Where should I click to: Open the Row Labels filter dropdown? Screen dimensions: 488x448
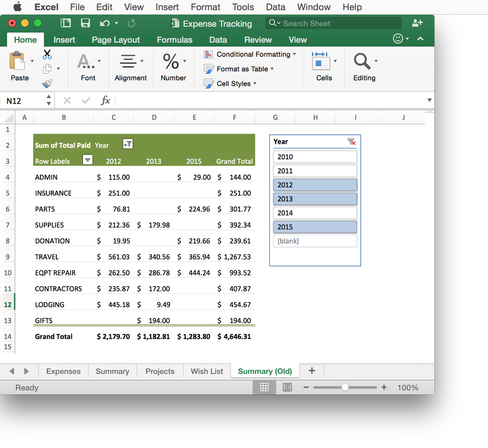[x=87, y=159]
